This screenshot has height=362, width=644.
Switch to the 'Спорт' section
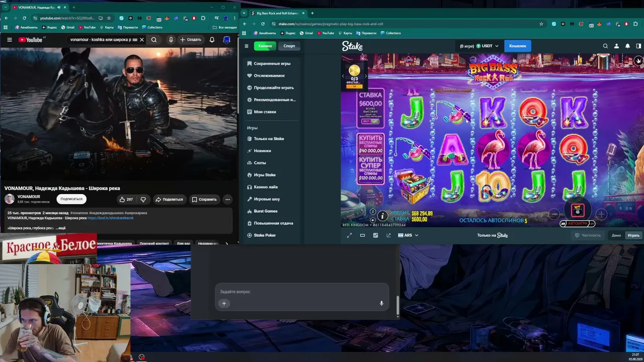289,46
